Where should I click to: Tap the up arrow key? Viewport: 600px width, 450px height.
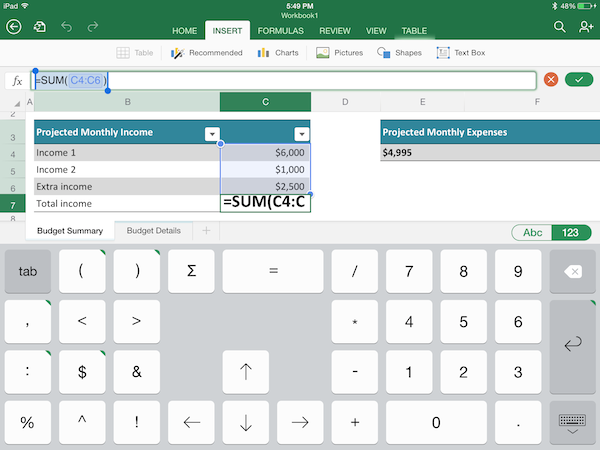click(x=246, y=372)
